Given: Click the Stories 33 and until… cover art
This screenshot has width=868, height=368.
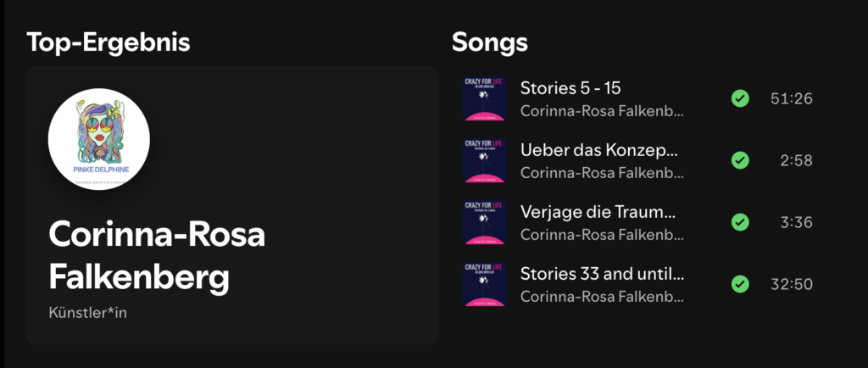Looking at the screenshot, I should [x=485, y=284].
